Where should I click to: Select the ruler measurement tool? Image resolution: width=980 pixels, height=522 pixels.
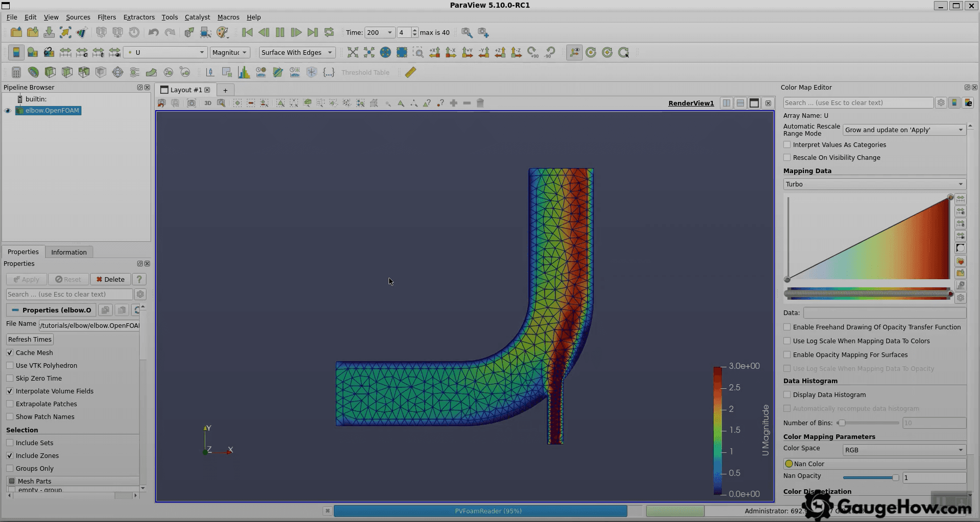tap(410, 72)
